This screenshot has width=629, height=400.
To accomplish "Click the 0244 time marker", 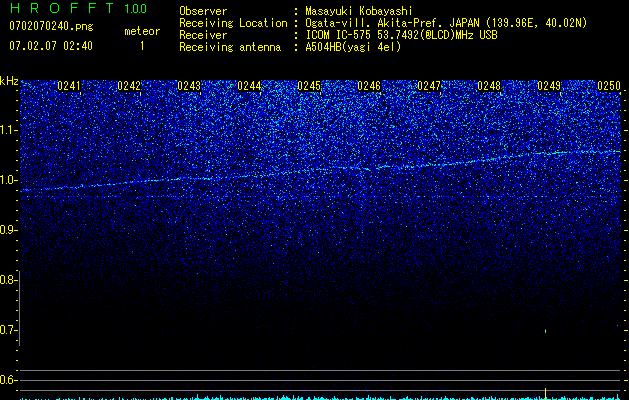I will click(249, 86).
